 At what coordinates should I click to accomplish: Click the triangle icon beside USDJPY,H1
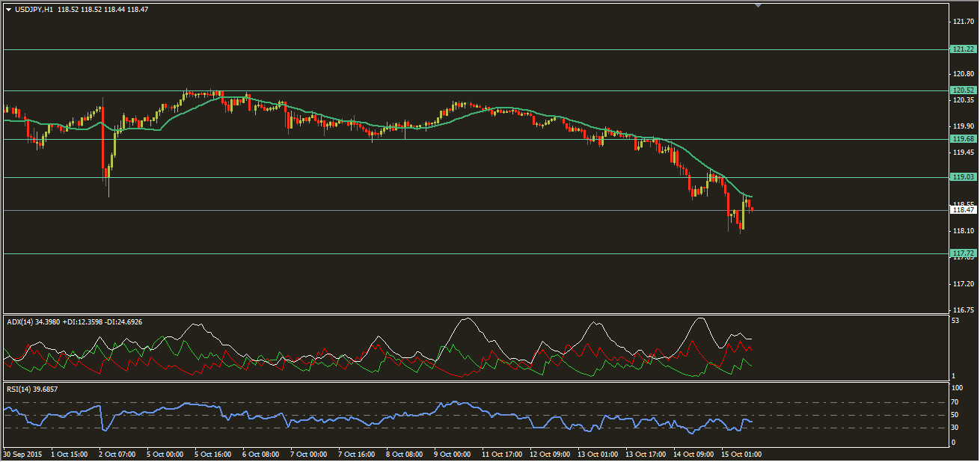coord(8,10)
